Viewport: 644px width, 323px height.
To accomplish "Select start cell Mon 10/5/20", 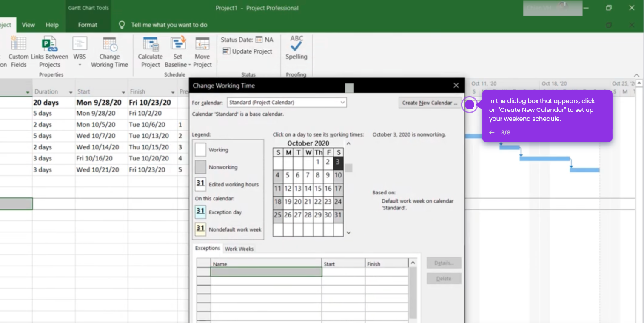I will (101, 125).
